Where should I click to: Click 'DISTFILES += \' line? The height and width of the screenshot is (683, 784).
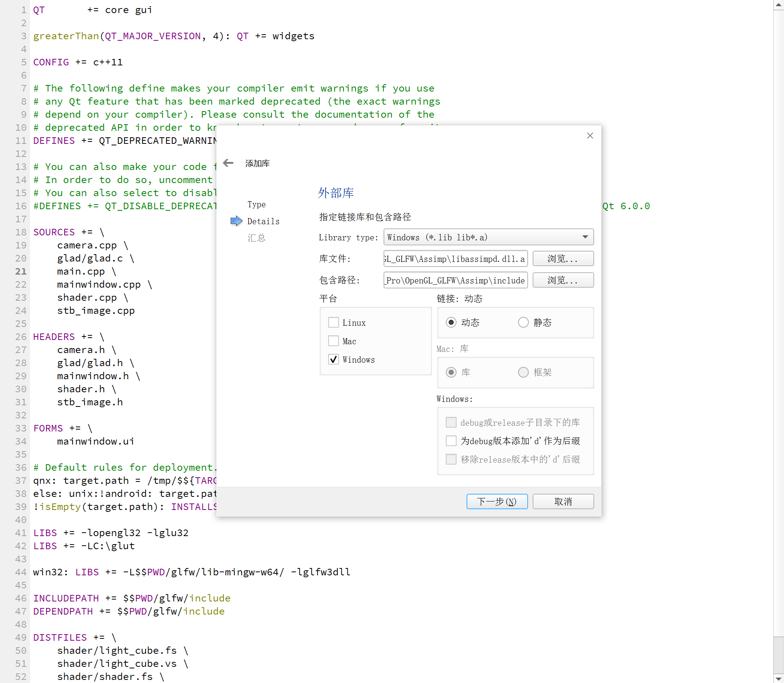point(75,637)
